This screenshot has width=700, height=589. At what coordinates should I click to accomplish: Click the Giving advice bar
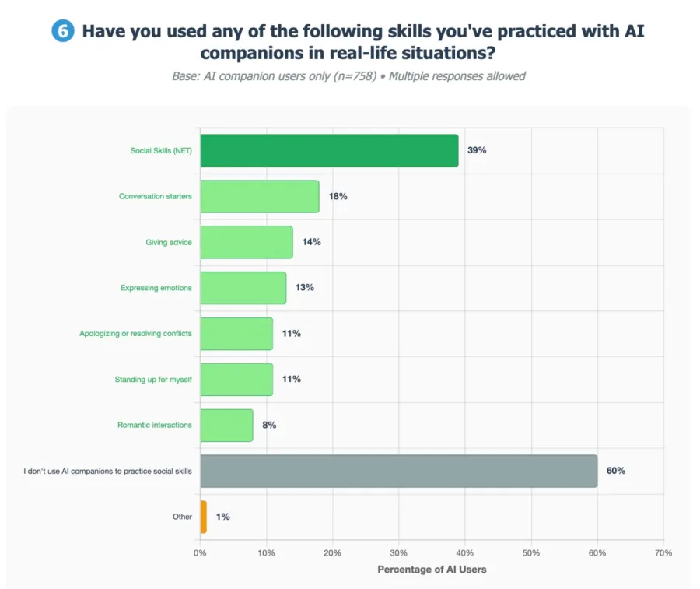pyautogui.click(x=246, y=242)
